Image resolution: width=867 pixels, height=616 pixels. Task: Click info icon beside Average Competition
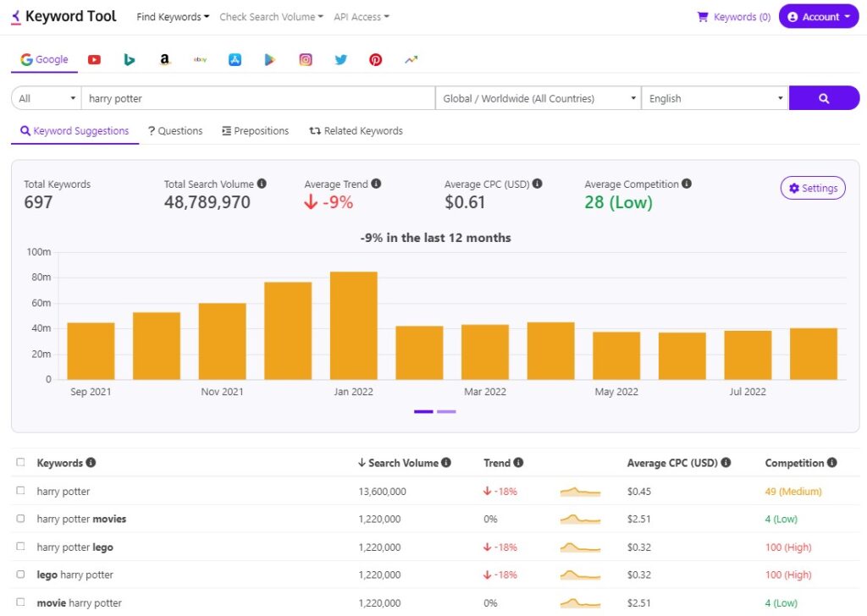click(686, 184)
